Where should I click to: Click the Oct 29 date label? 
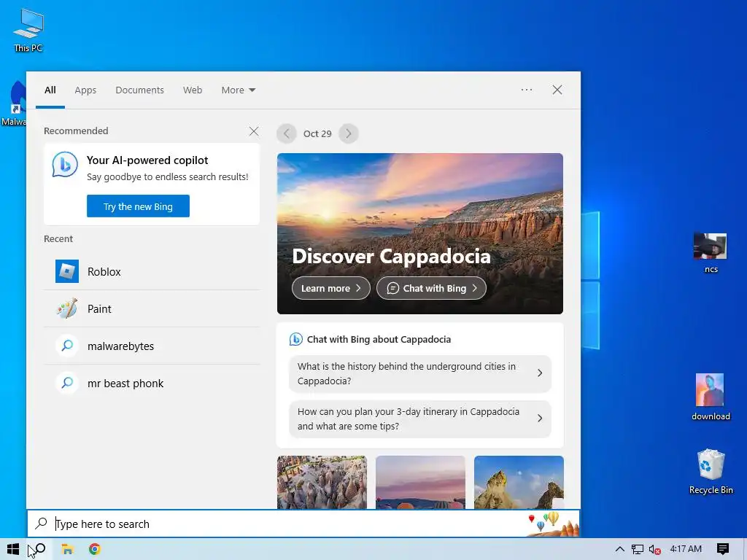pyautogui.click(x=317, y=134)
